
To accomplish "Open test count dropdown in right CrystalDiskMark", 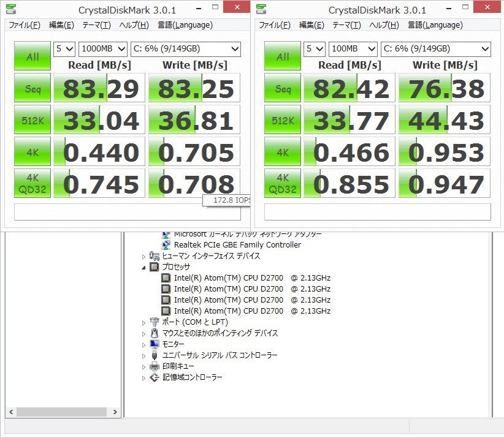I will [x=315, y=49].
